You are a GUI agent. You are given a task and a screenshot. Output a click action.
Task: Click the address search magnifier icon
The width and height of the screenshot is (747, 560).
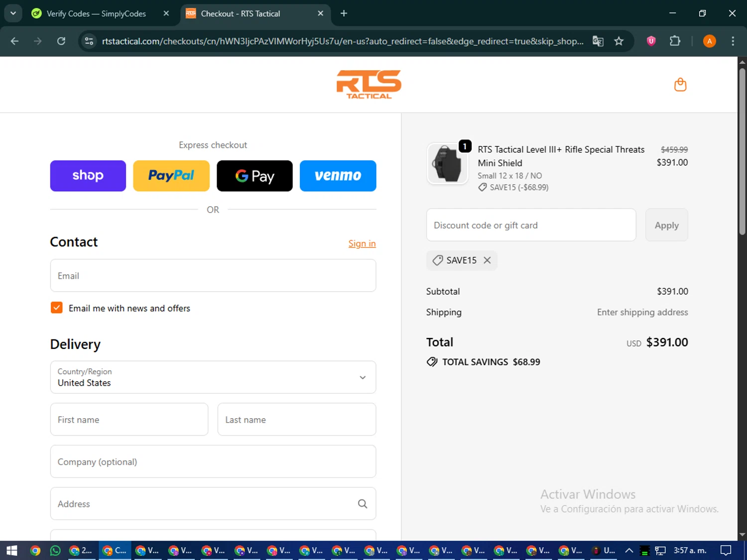click(x=363, y=504)
